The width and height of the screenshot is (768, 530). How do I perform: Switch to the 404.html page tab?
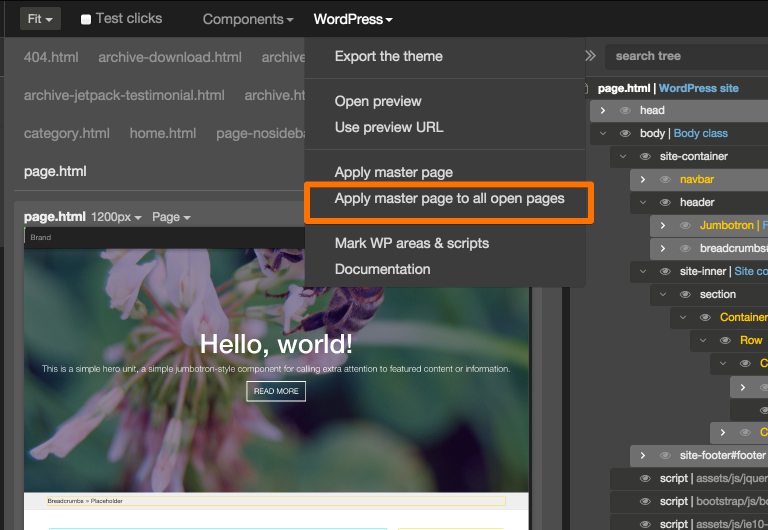point(51,57)
